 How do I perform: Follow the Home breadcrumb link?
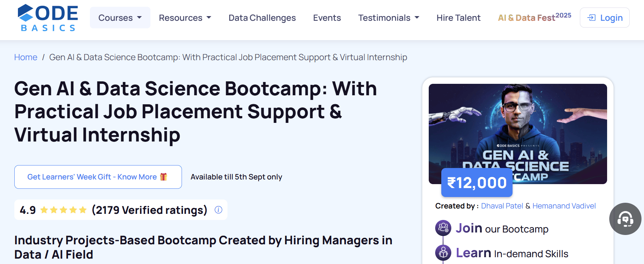tap(26, 57)
